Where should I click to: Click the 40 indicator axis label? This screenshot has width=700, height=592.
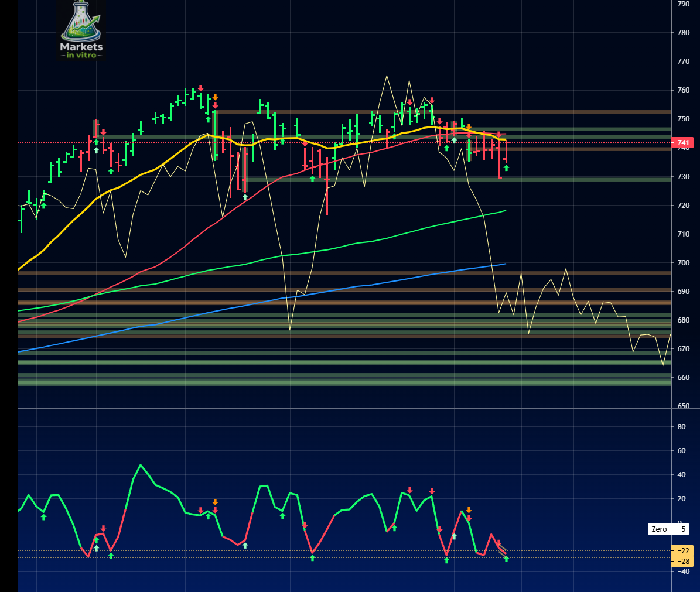point(681,475)
